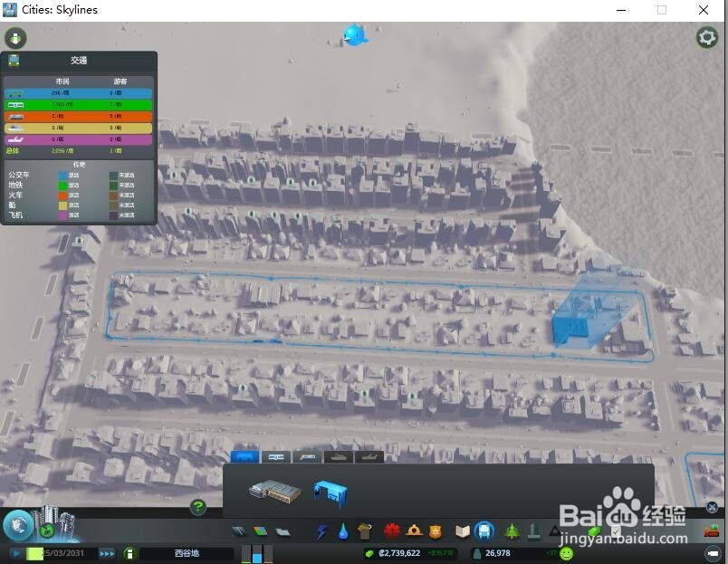Click the 地铁 active green color swatch
The width and height of the screenshot is (728, 564).
coord(62,186)
